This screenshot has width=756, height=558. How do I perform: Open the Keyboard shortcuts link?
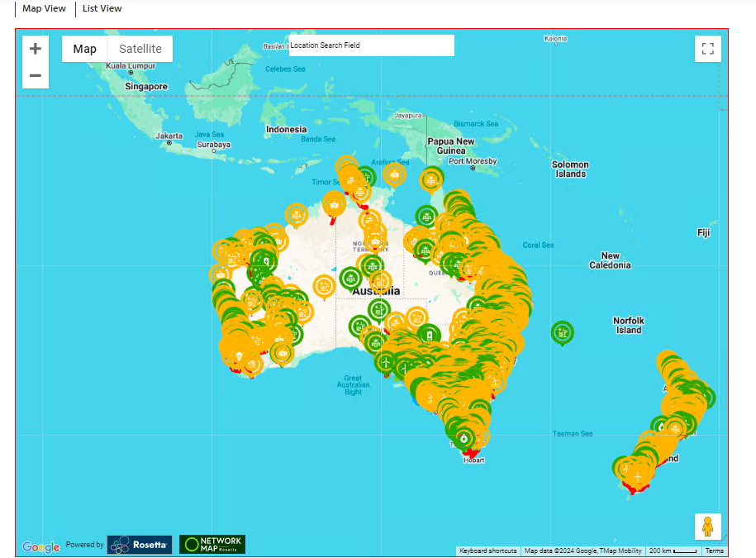[487, 551]
